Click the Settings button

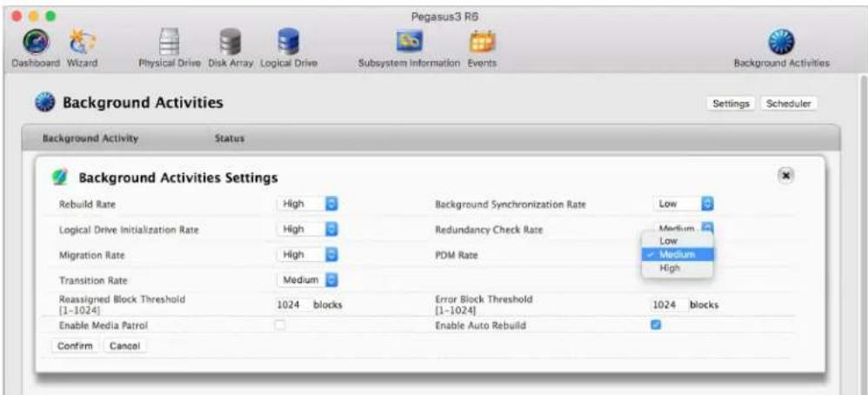coord(731,104)
